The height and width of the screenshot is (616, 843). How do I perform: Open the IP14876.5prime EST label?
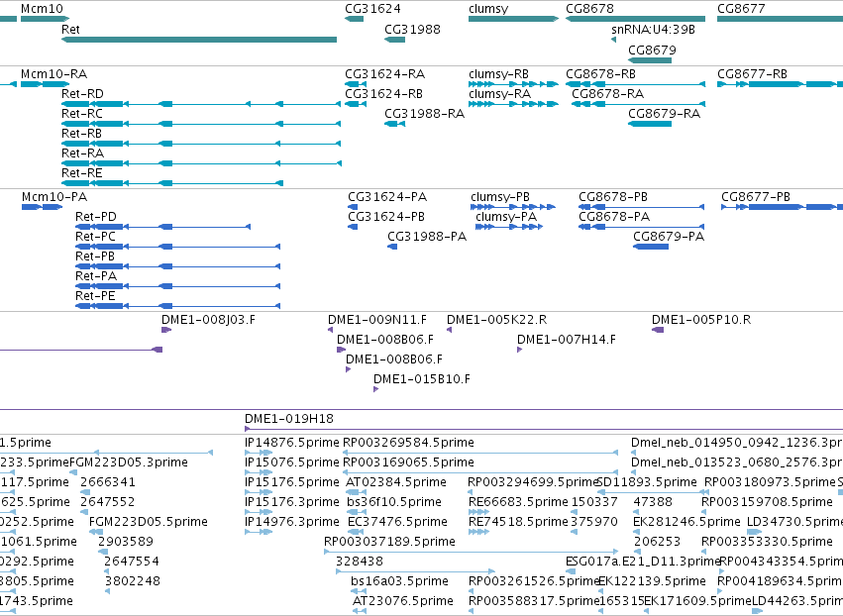292,443
